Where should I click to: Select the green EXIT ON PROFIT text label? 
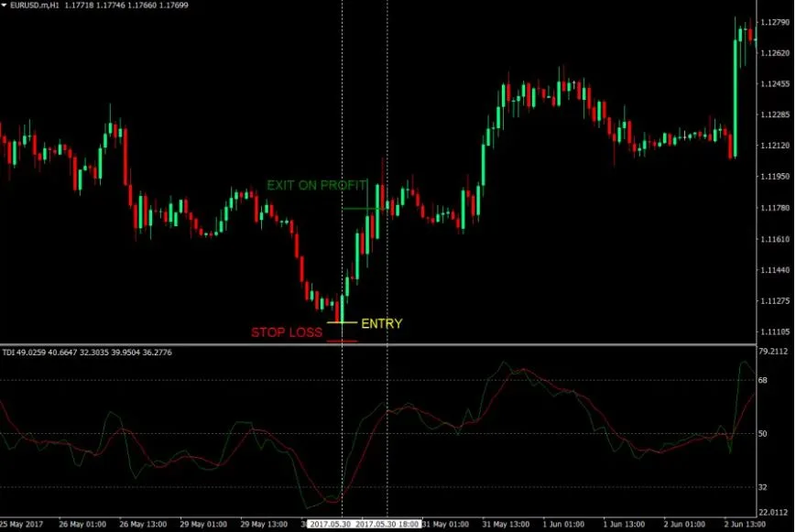316,184
